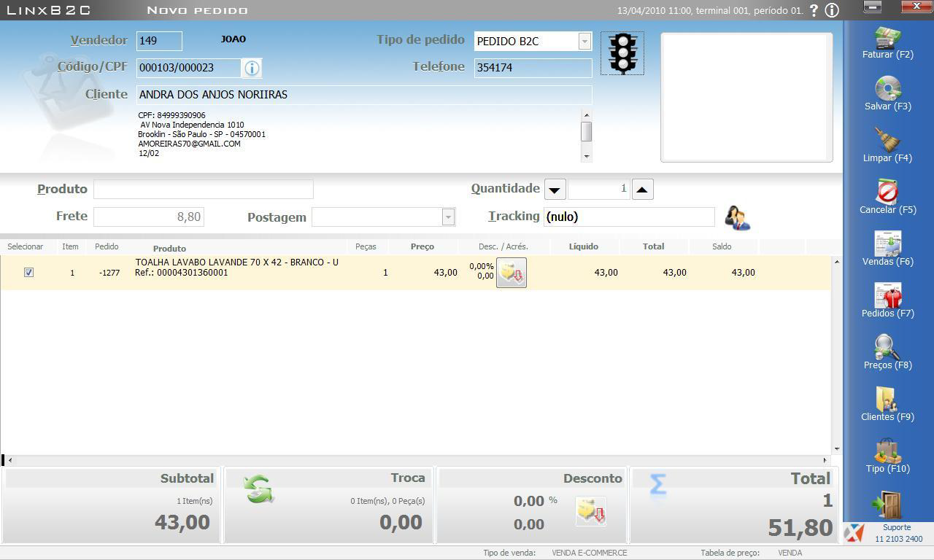Increase Quantidade with up arrow
The image size is (934, 560).
(x=642, y=190)
